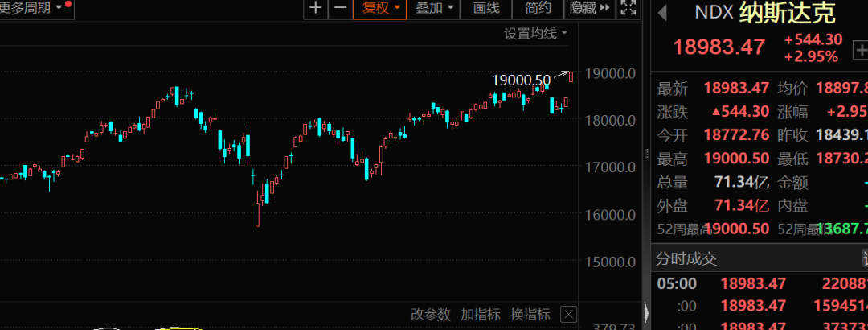
Task: Open the 设置均线 moving average settings
Action: [535, 33]
